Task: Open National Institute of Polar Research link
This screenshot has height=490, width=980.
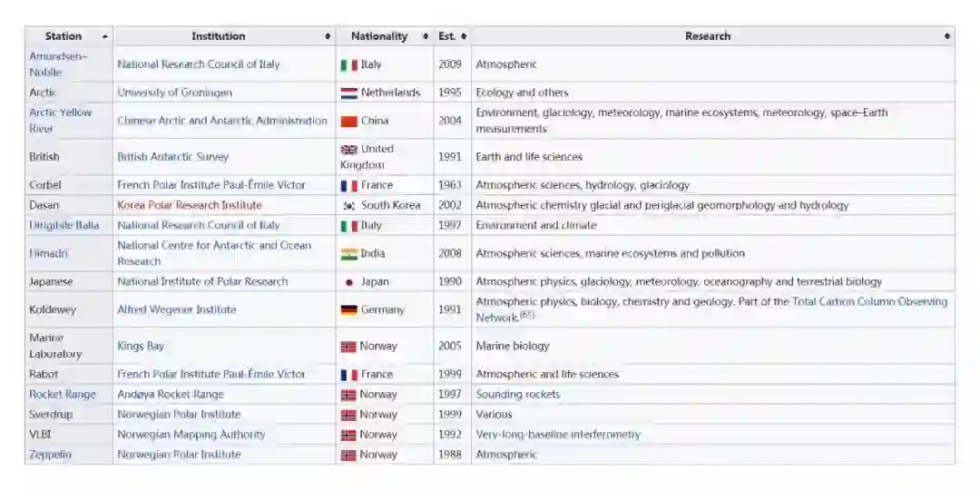Action: point(202,282)
